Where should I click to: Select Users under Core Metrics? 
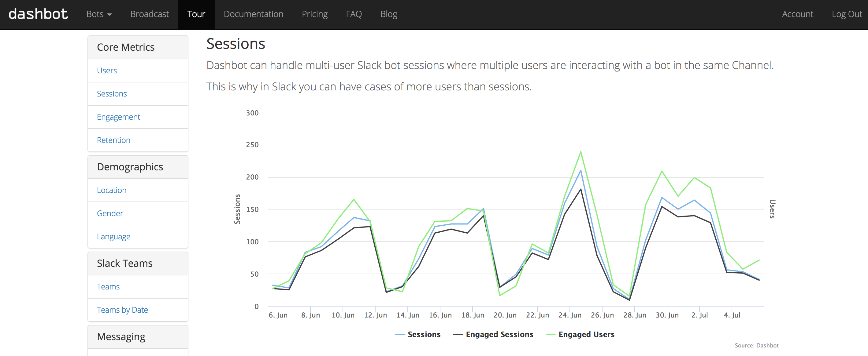107,71
